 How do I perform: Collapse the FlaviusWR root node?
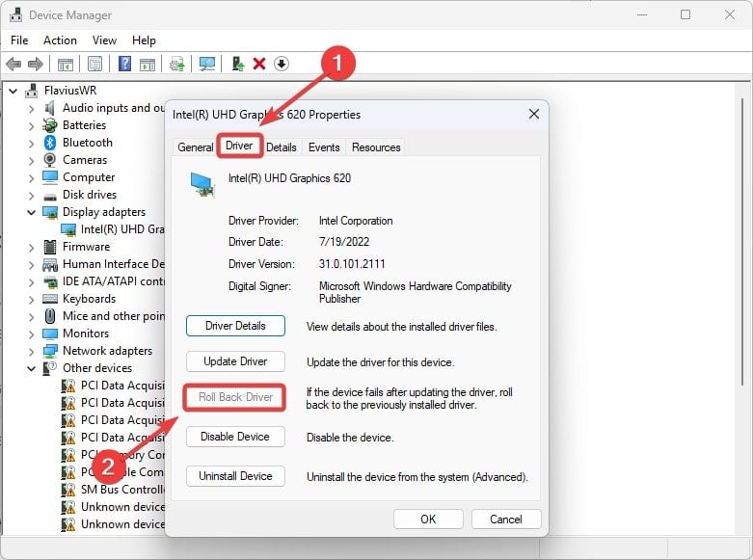(13, 91)
